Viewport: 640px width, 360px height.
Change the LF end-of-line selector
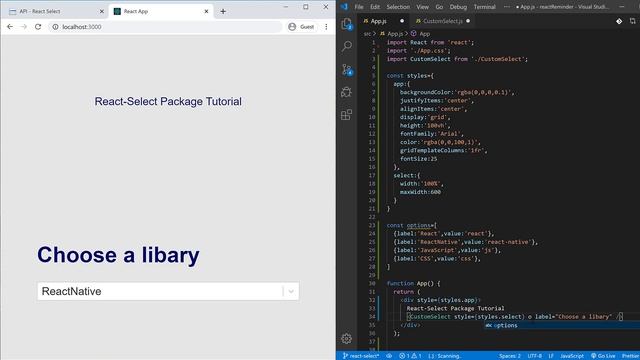[551, 356]
